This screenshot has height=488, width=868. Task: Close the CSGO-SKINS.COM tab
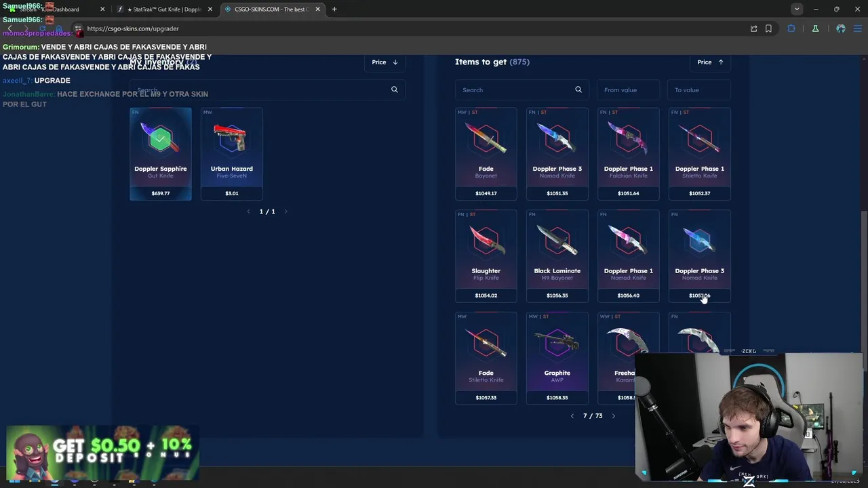point(318,9)
